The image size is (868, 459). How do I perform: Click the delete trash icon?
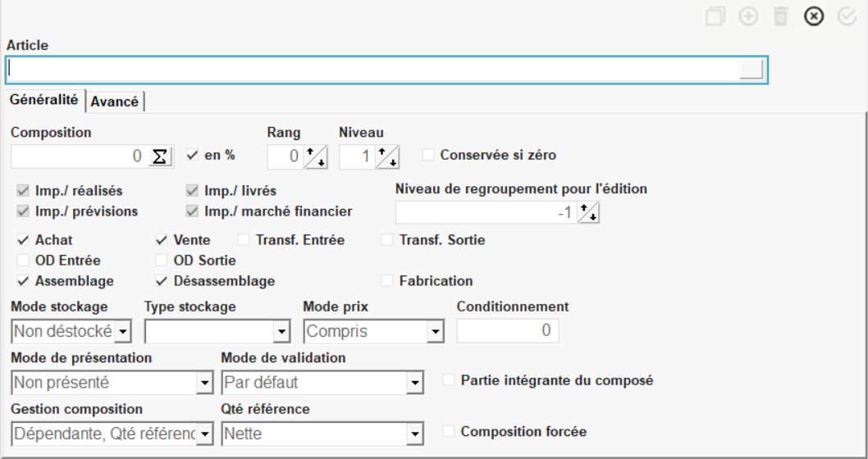781,16
